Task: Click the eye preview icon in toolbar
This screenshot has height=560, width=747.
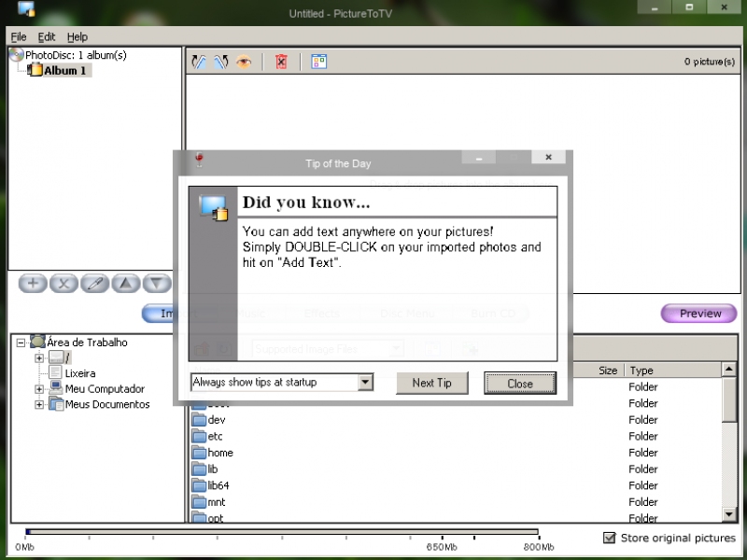Action: tap(243, 62)
